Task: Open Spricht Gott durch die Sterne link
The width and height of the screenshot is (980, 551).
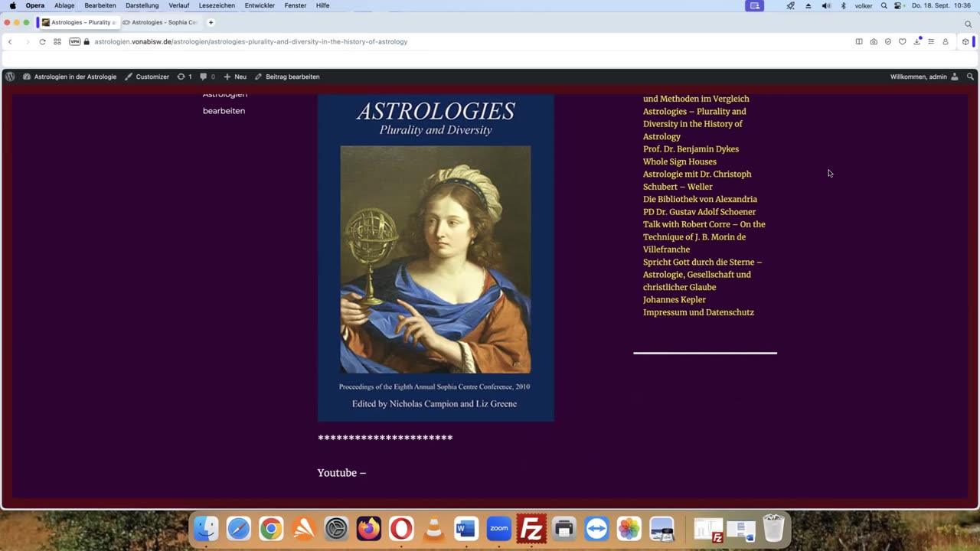Action: [x=703, y=274]
